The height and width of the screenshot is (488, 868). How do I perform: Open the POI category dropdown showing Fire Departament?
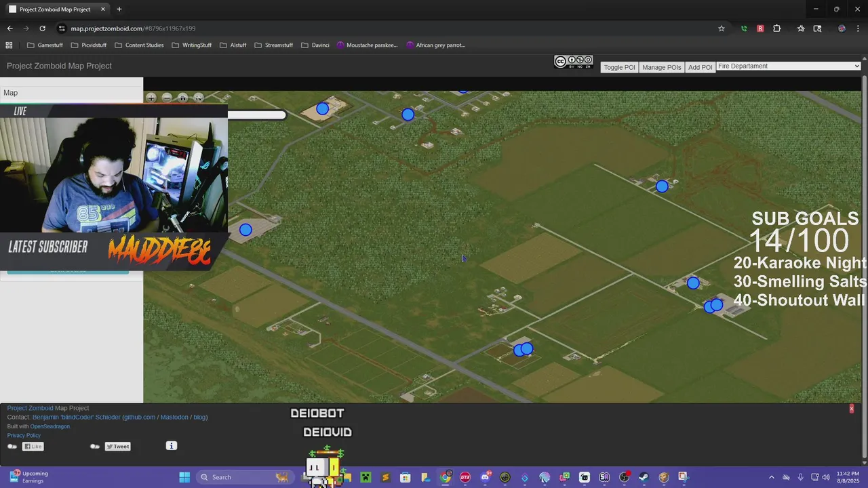[789, 66]
